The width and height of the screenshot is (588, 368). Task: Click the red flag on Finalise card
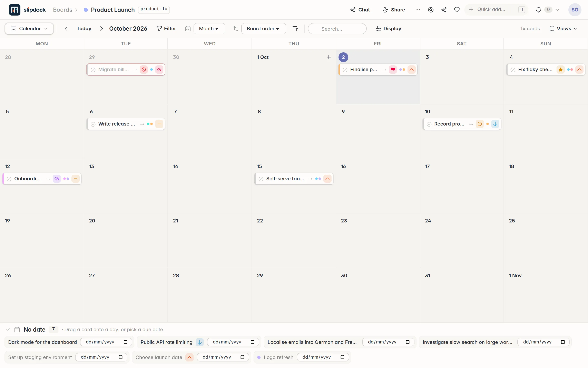393,70
